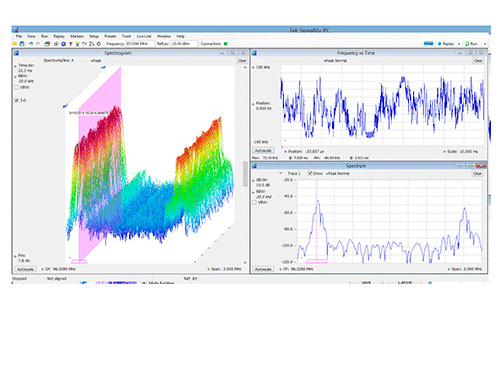Click Autoscale in Spectrum panel
The image size is (500, 370).
[263, 269]
